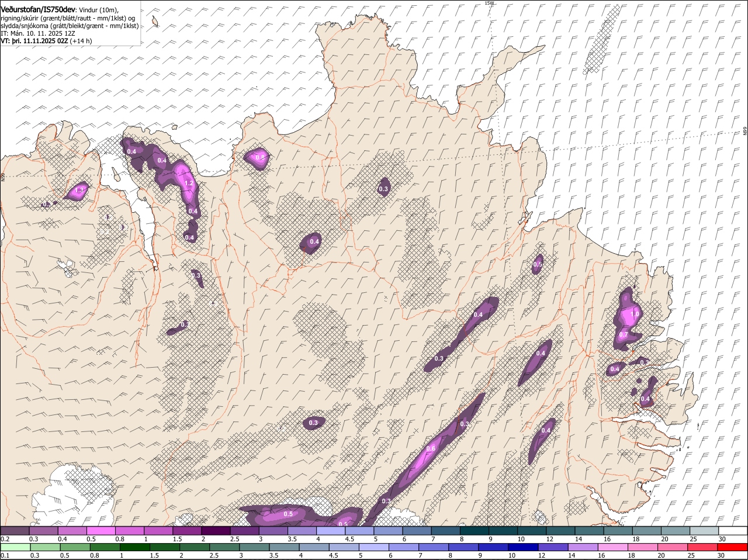Select the 6–7 slate blue swatch in the upper scale

click(x=416, y=531)
